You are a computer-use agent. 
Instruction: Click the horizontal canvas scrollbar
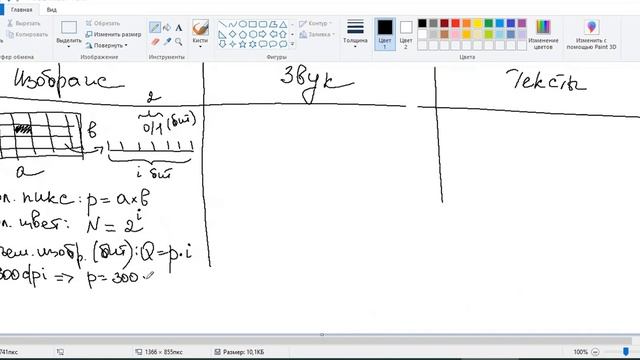pyautogui.click(x=316, y=340)
